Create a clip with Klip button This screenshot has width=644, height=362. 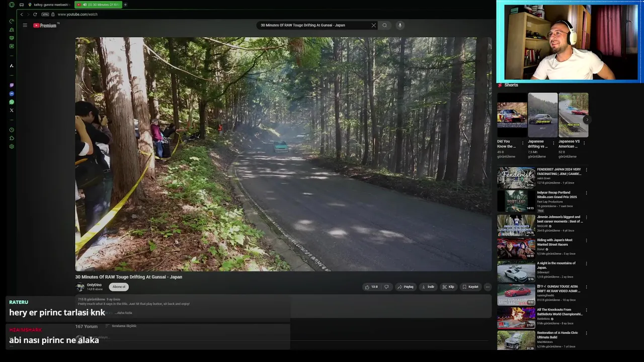pyautogui.click(x=448, y=287)
